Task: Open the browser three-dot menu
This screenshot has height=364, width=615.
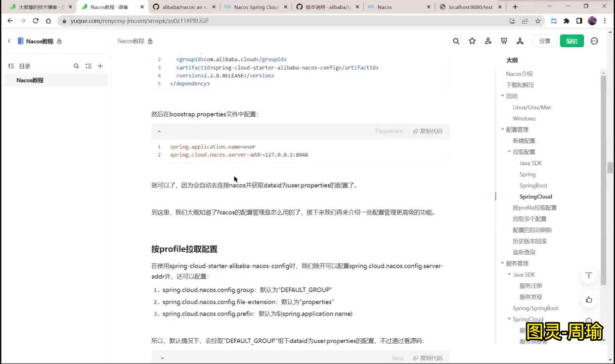Action: [x=606, y=21]
